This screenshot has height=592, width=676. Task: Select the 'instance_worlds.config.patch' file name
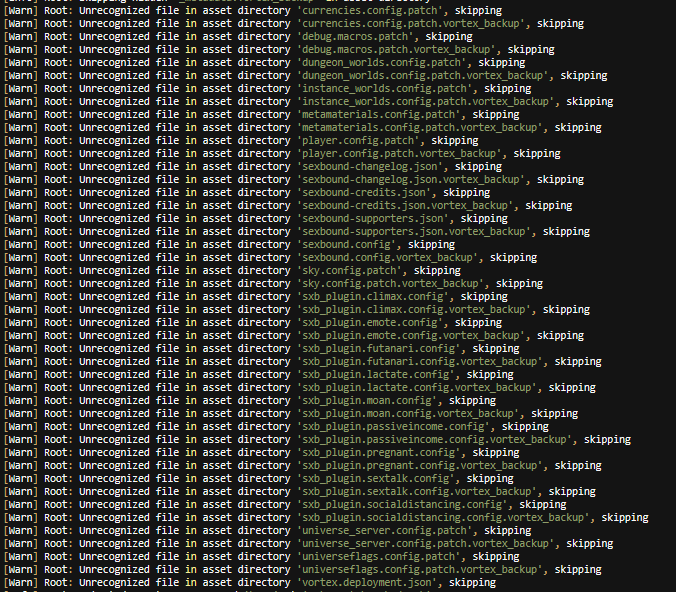pyautogui.click(x=385, y=88)
